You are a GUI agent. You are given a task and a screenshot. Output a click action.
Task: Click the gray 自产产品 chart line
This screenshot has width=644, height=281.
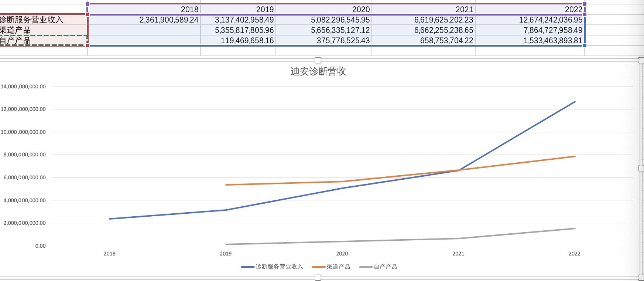tap(517, 233)
